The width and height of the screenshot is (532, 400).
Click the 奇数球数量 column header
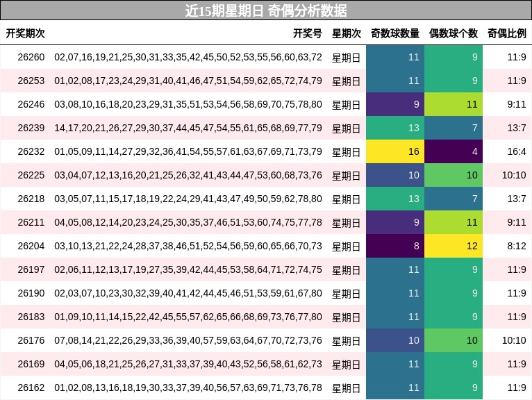click(395, 33)
